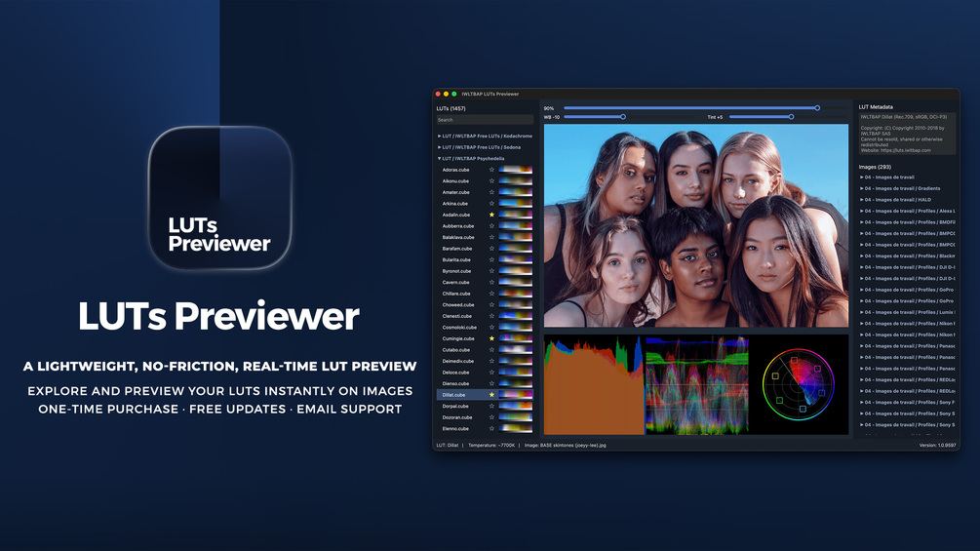Toggle the favorite star on Dillat.cube
This screenshot has height=551, width=980.
tap(491, 395)
